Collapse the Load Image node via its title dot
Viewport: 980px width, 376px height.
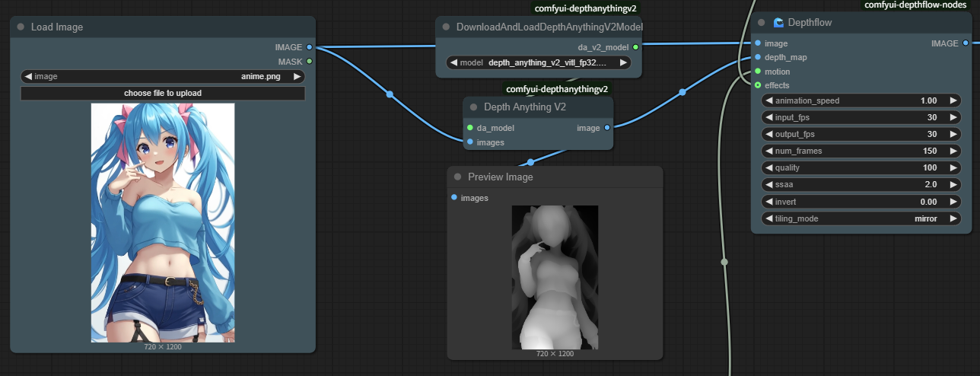(21, 27)
